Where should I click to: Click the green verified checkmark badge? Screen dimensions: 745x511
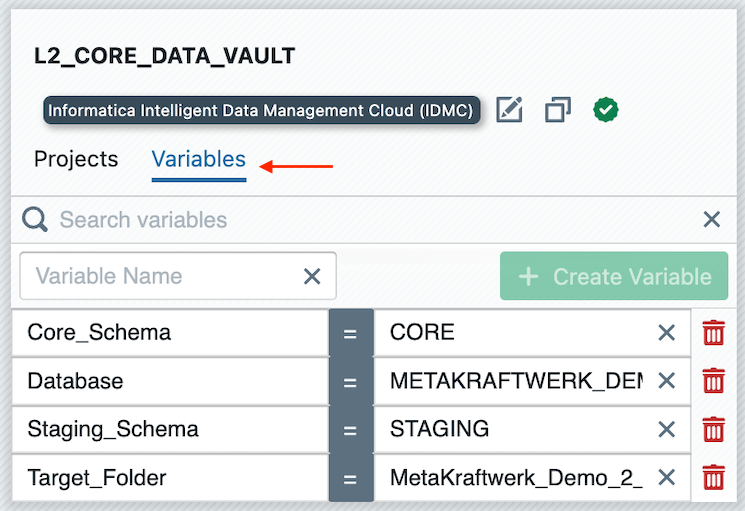[604, 109]
